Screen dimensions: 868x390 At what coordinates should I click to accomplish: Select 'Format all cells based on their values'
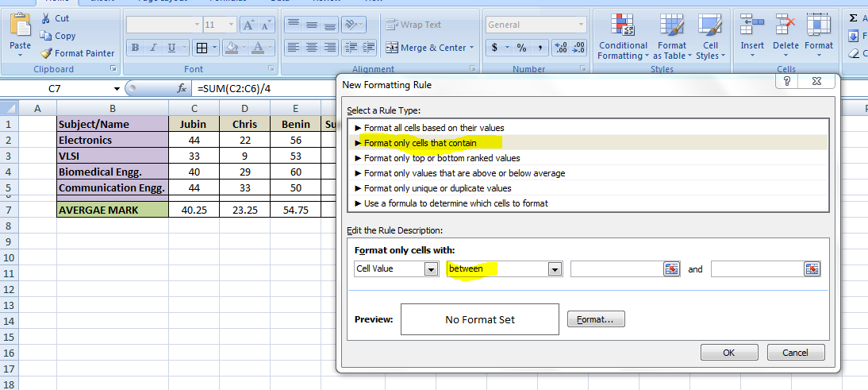[x=588, y=128]
